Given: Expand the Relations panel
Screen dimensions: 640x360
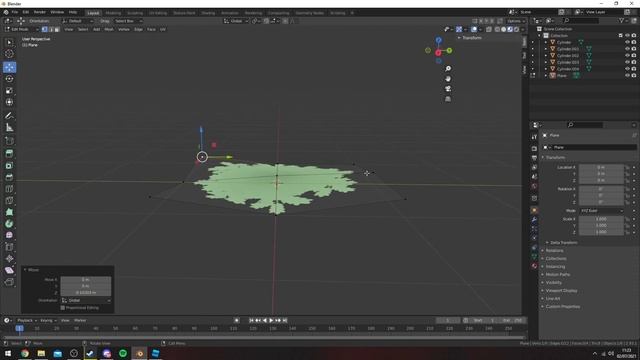Looking at the screenshot, I should coord(554,251).
